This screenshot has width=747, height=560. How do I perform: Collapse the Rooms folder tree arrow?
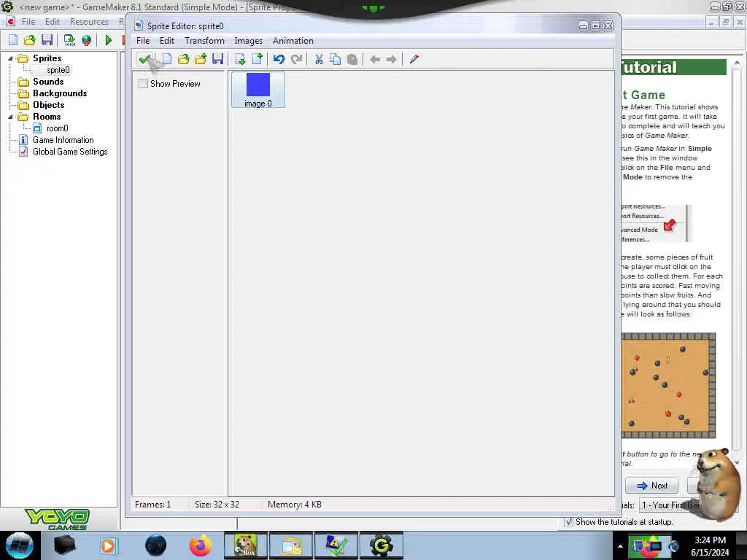tap(10, 117)
